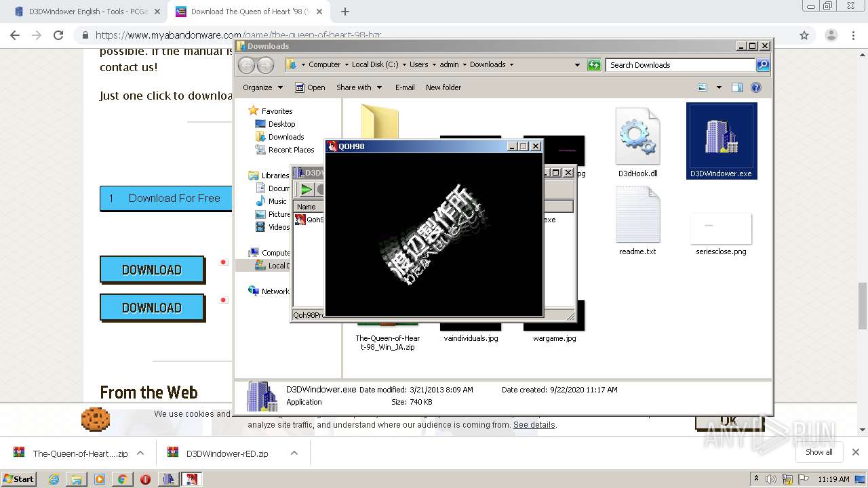Click Computer in the address breadcrumb

click(324, 65)
